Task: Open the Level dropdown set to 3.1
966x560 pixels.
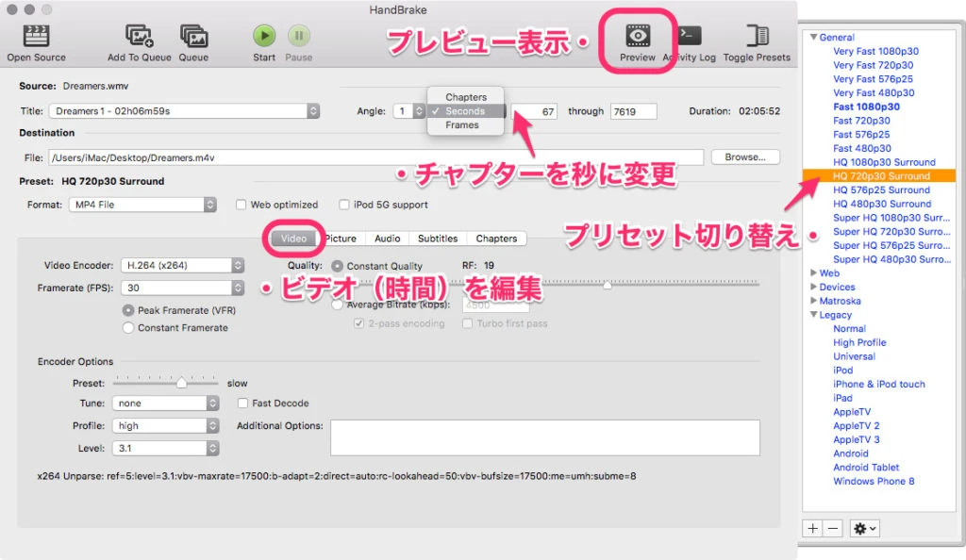Action: 166,448
